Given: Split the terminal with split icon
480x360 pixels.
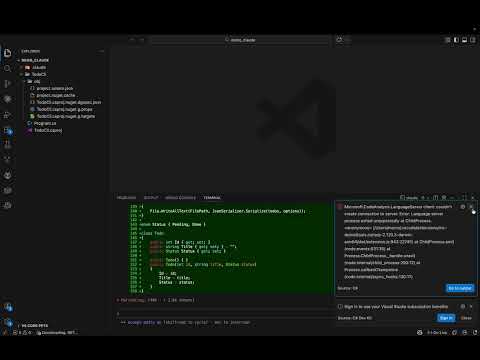Looking at the screenshot, I should click(x=435, y=198).
